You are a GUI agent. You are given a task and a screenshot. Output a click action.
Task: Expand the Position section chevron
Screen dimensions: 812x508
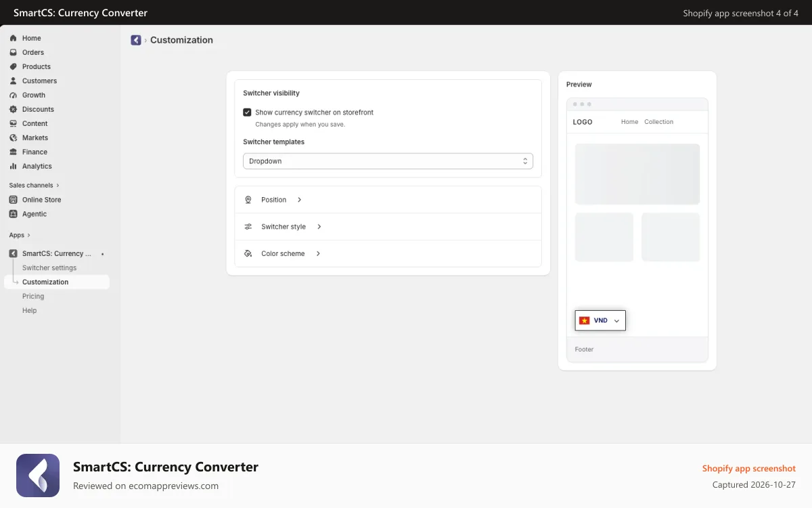click(299, 200)
